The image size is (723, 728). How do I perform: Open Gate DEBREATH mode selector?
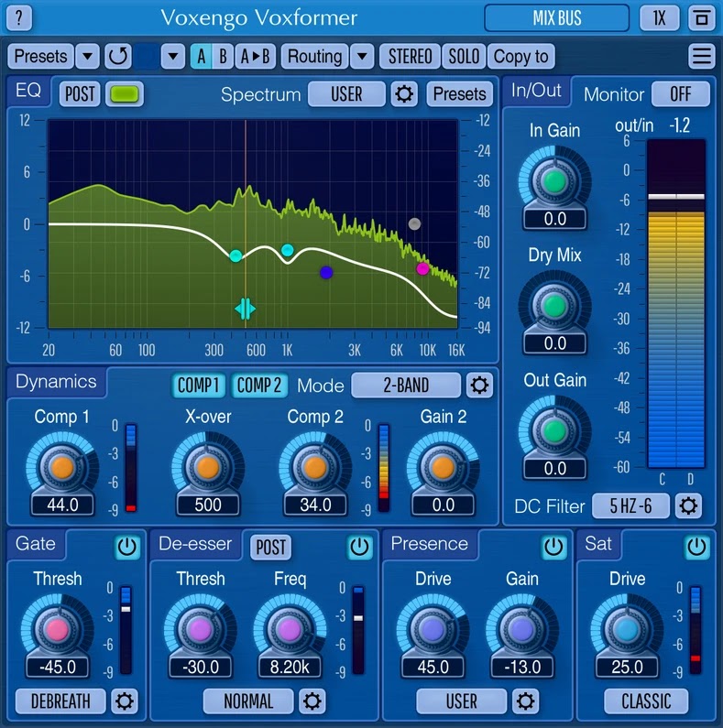point(60,701)
